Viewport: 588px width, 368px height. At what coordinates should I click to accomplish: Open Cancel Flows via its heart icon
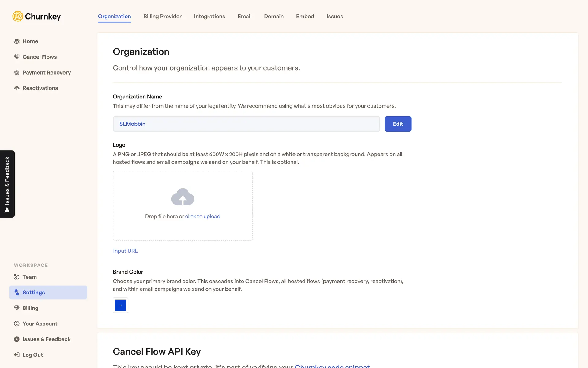pyautogui.click(x=17, y=57)
